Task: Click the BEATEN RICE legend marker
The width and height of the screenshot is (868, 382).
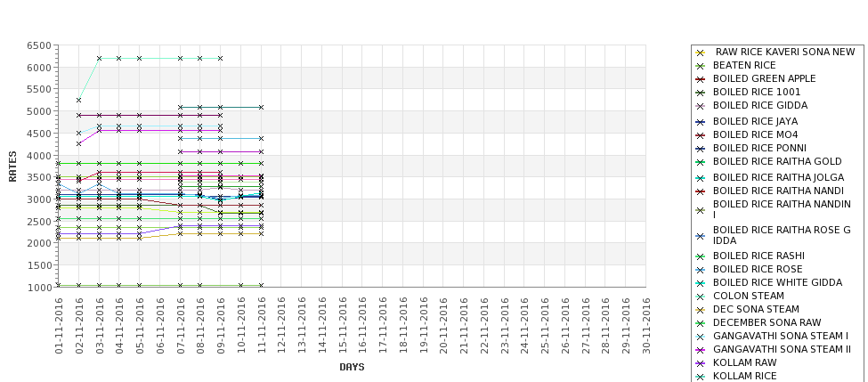Action: click(701, 66)
